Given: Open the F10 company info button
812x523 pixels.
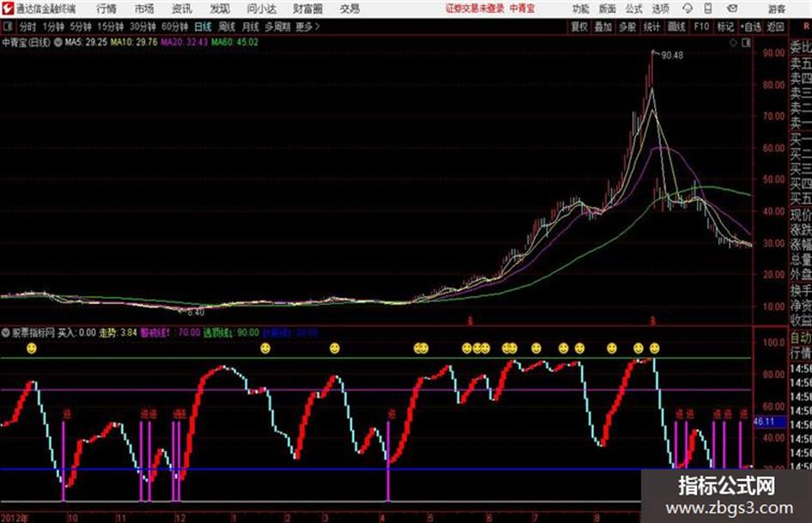Looking at the screenshot, I should click(x=701, y=27).
